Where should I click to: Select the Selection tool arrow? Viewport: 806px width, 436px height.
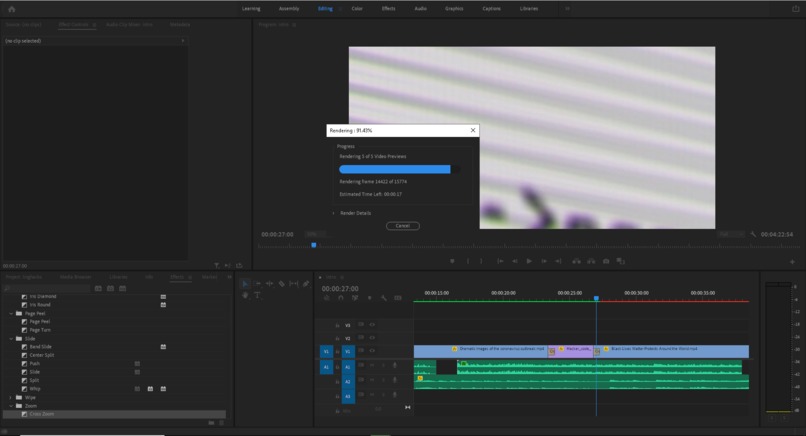(245, 284)
